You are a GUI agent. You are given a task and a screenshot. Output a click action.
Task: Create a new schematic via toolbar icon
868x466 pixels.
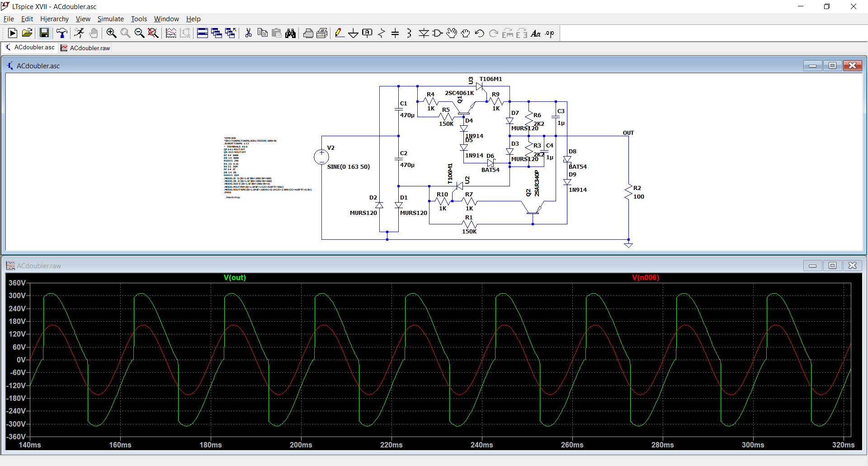tap(13, 33)
